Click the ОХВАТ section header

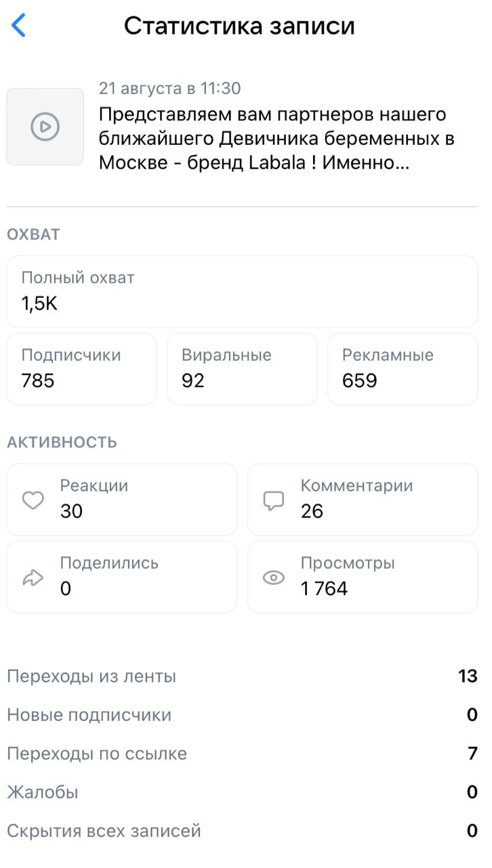(34, 235)
